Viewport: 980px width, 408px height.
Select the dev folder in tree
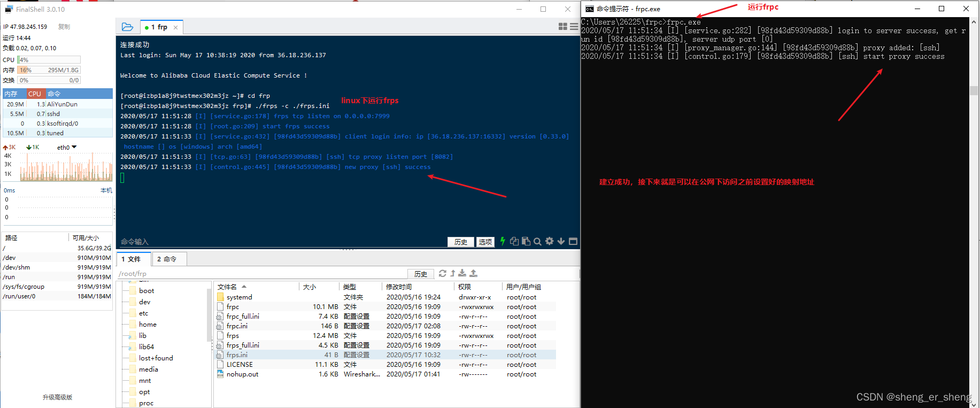tap(144, 302)
